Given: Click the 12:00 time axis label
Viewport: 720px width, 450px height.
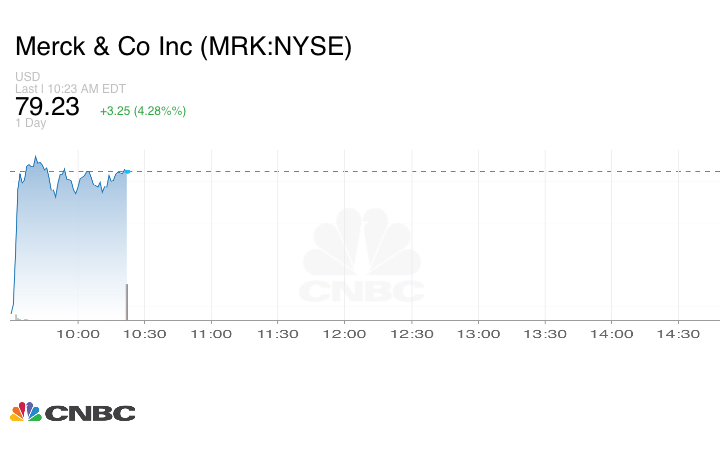Looking at the screenshot, I should (345, 335).
